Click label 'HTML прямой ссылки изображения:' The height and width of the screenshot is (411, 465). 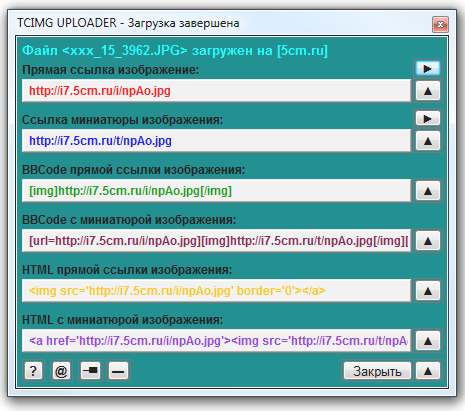click(127, 270)
